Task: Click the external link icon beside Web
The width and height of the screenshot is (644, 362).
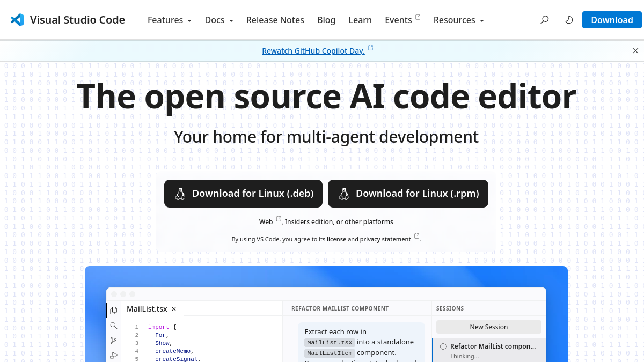Action: [x=279, y=219]
